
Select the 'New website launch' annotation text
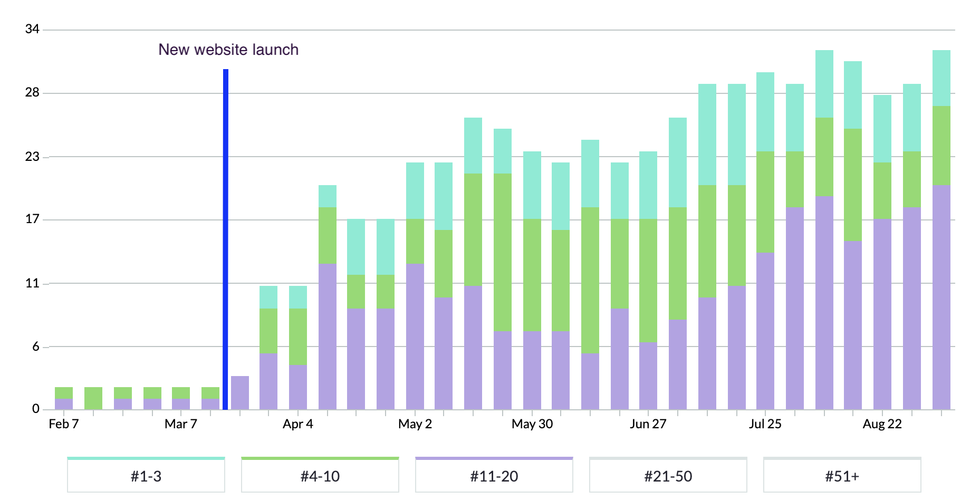[x=228, y=50]
